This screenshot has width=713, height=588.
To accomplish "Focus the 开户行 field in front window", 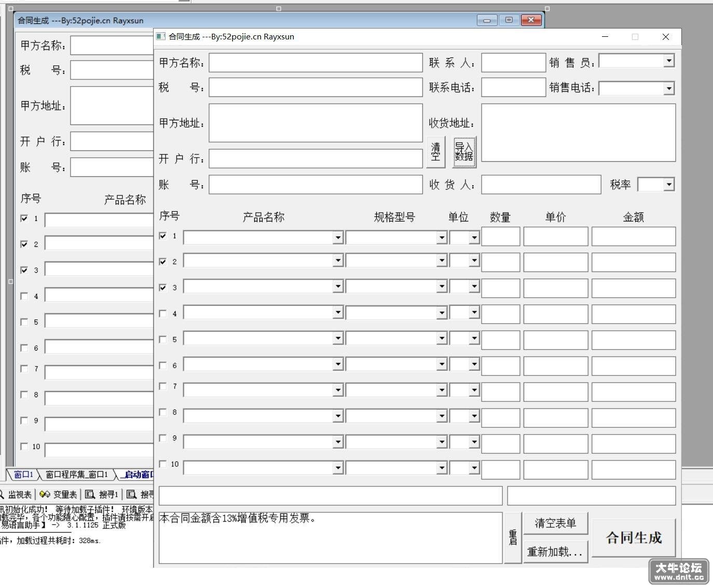I will (316, 159).
